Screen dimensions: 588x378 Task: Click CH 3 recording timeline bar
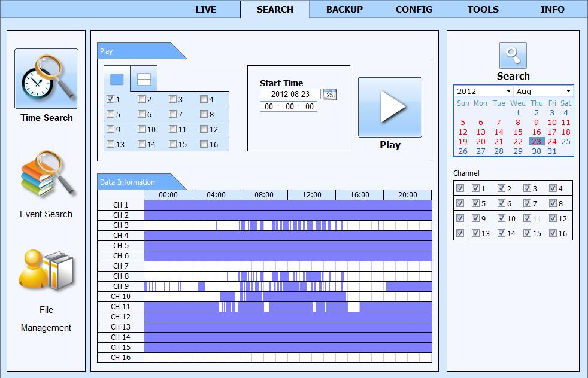pyautogui.click(x=288, y=225)
